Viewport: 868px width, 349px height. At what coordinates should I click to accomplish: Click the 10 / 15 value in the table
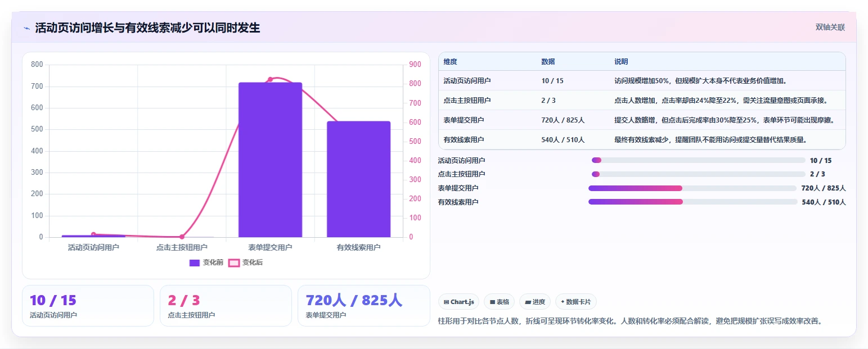pyautogui.click(x=552, y=81)
